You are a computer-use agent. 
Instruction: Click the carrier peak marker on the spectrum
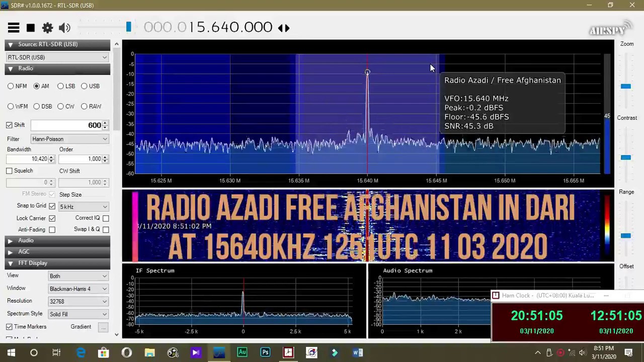click(x=367, y=72)
